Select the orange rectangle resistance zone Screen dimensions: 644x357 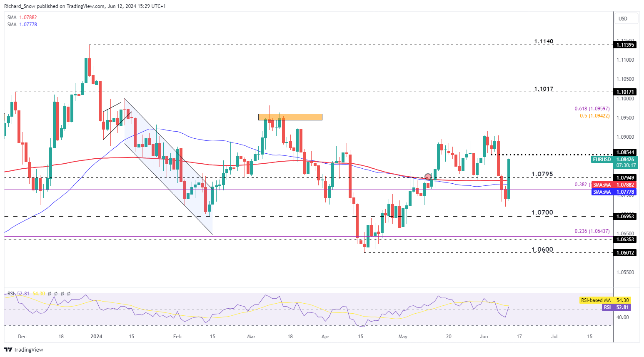[290, 117]
